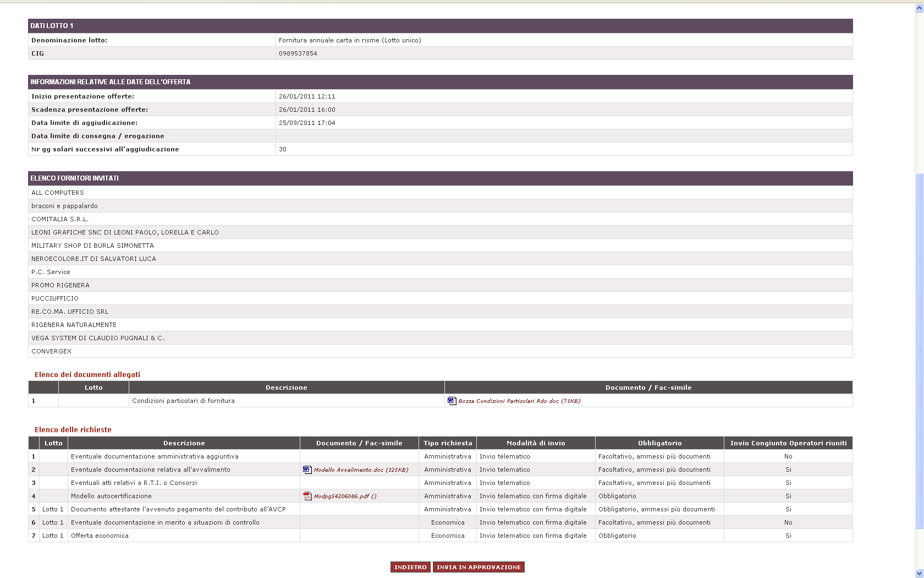The width and height of the screenshot is (924, 578).
Task: Click 'Scadenza presentazione offerte' date 26/01/2011 16:00
Action: click(307, 110)
